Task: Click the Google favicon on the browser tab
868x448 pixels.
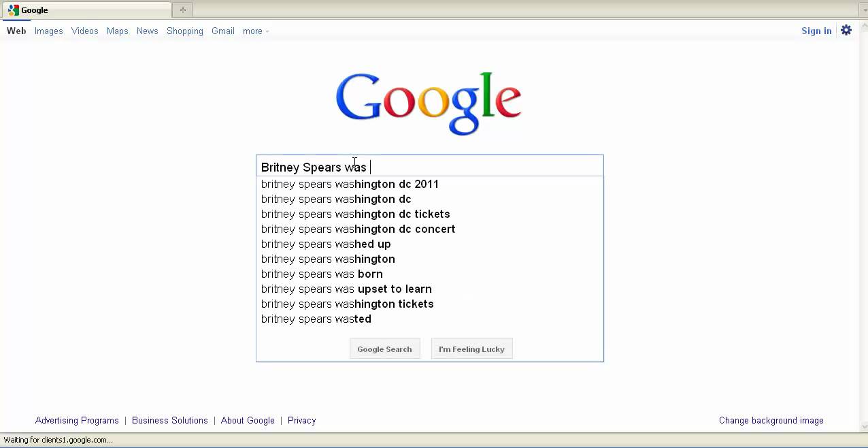Action: pyautogui.click(x=14, y=10)
